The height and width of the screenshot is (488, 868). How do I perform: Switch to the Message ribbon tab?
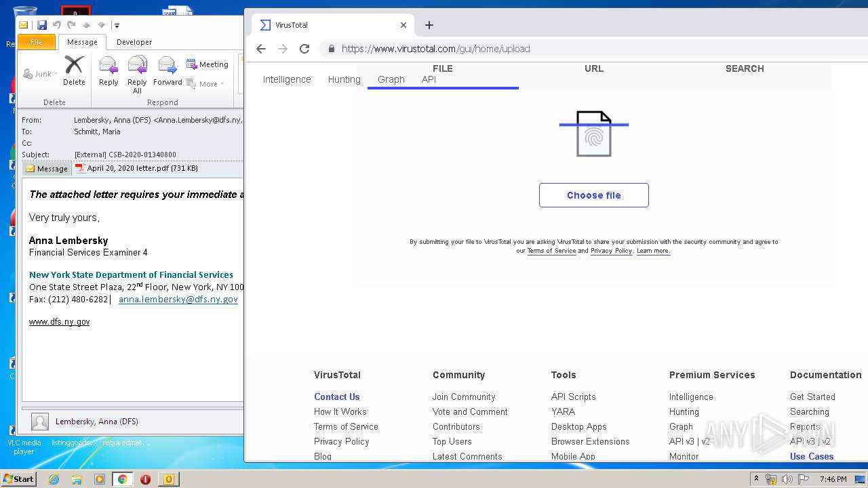click(82, 42)
